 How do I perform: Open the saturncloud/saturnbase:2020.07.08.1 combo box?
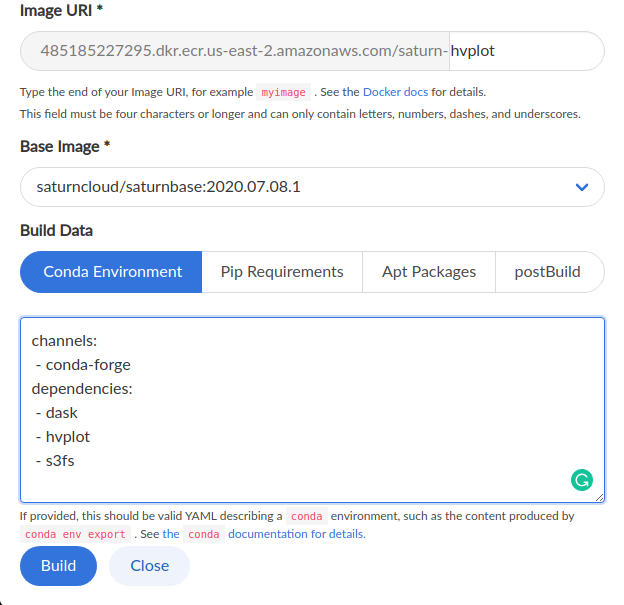312,187
